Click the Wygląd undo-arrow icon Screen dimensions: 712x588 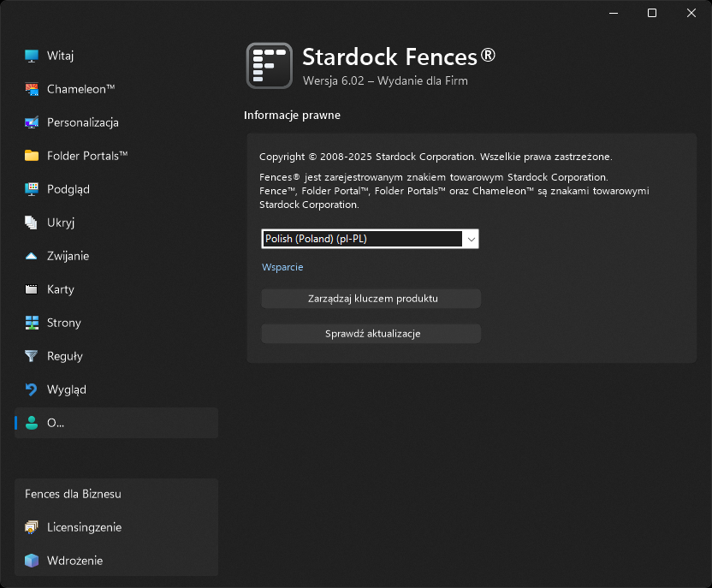[x=32, y=389]
